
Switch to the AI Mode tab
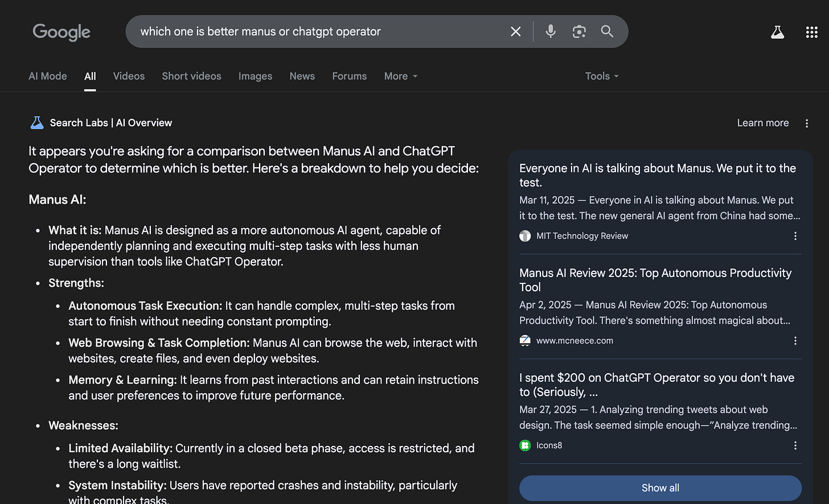48,76
